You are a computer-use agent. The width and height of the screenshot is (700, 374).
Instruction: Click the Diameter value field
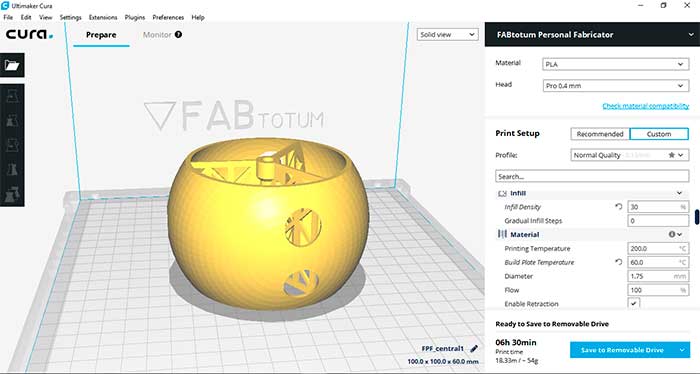(658, 276)
